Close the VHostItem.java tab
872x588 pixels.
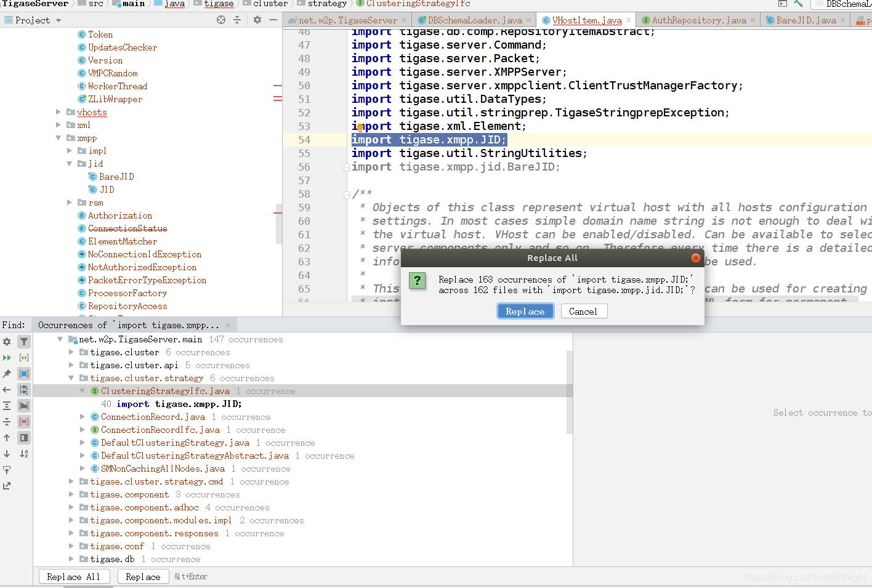628,20
